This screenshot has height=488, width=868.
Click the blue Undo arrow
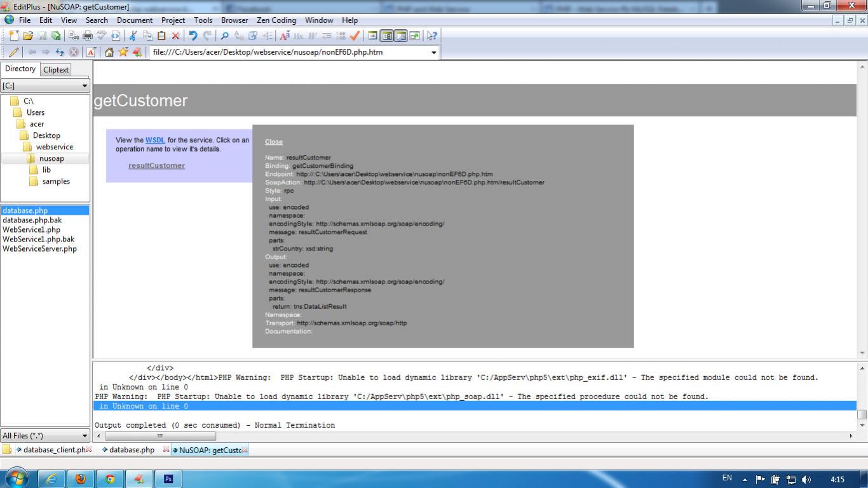[193, 36]
